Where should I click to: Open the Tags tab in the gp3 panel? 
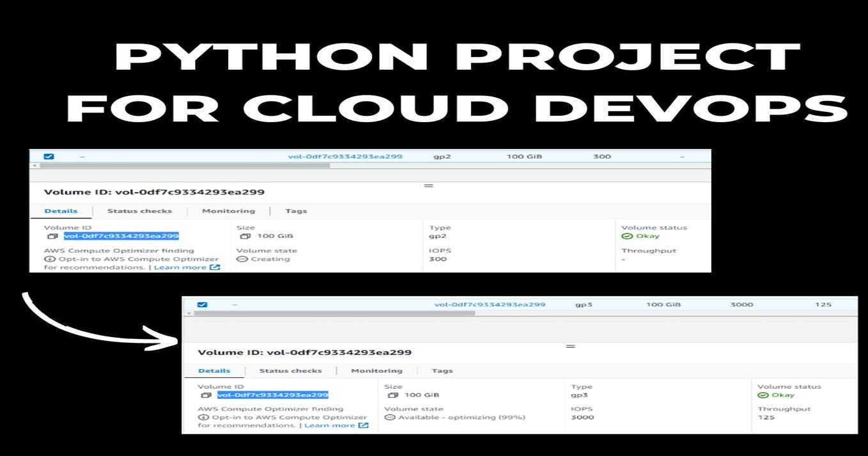click(x=441, y=370)
